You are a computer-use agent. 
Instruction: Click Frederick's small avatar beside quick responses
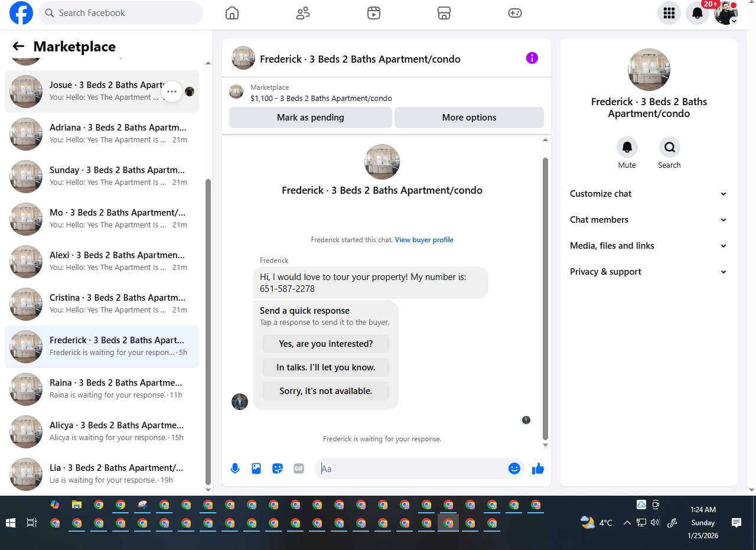click(240, 402)
